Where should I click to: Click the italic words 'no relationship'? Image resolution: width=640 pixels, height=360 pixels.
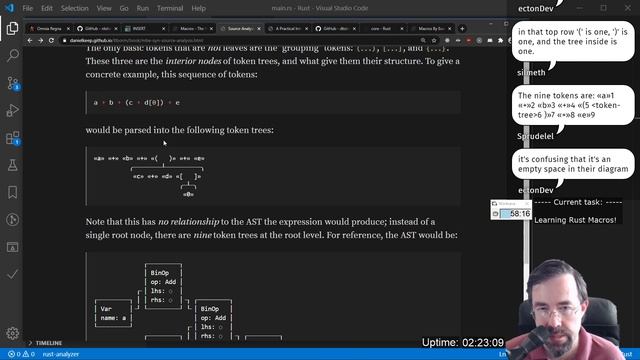[x=189, y=222]
